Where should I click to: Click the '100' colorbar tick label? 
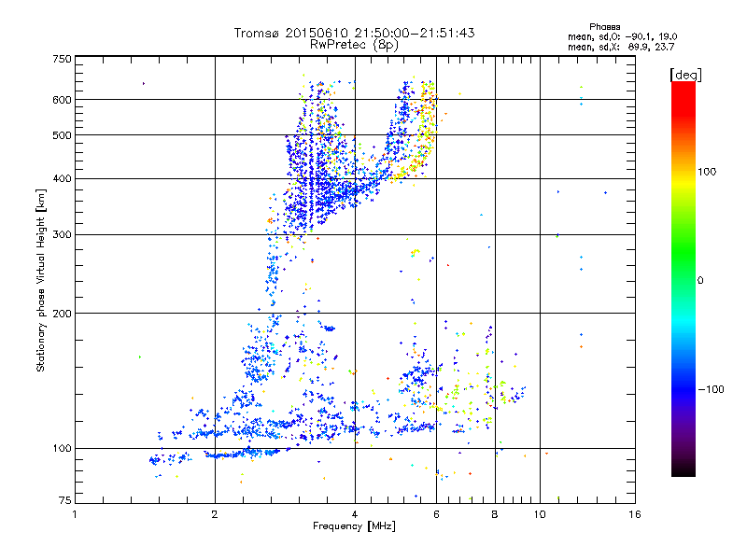(x=707, y=172)
